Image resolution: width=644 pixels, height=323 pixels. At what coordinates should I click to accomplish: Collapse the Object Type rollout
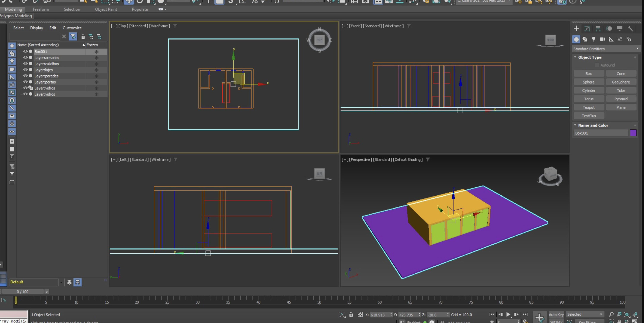click(x=589, y=57)
